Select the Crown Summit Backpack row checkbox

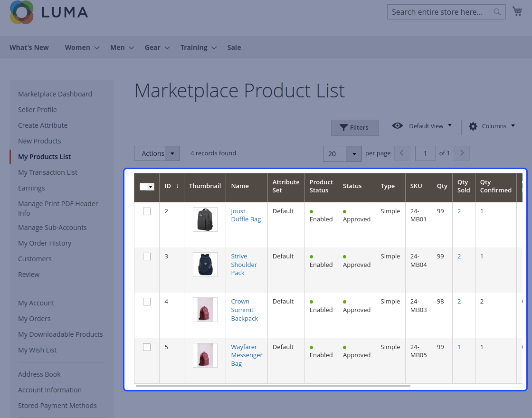pyautogui.click(x=147, y=302)
